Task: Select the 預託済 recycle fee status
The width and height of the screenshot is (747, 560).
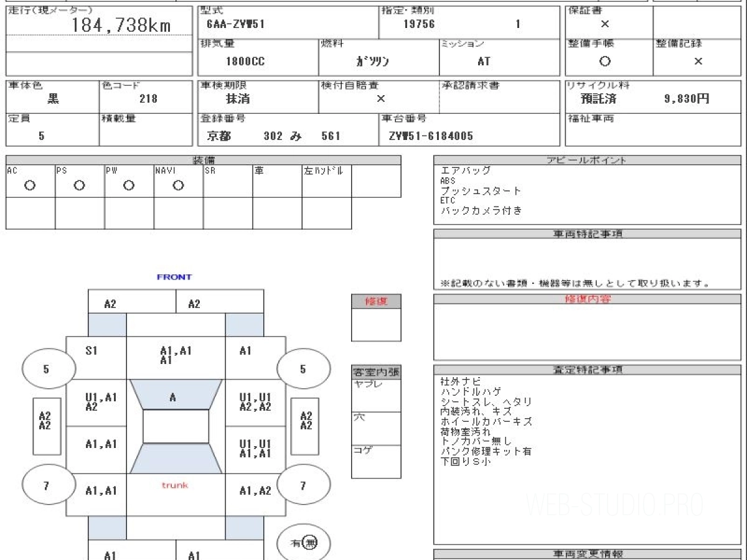Action: 598,98
